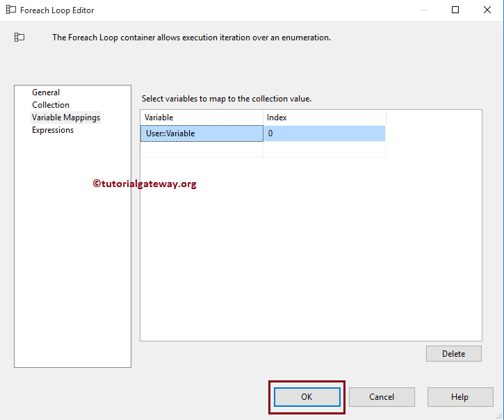
Task: Select the Variable Mappings page
Action: 66,118
